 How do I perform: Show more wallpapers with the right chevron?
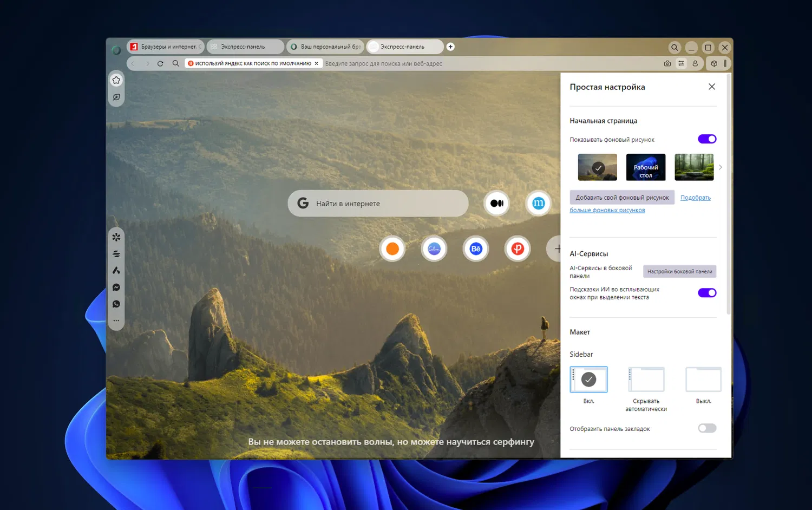(720, 167)
